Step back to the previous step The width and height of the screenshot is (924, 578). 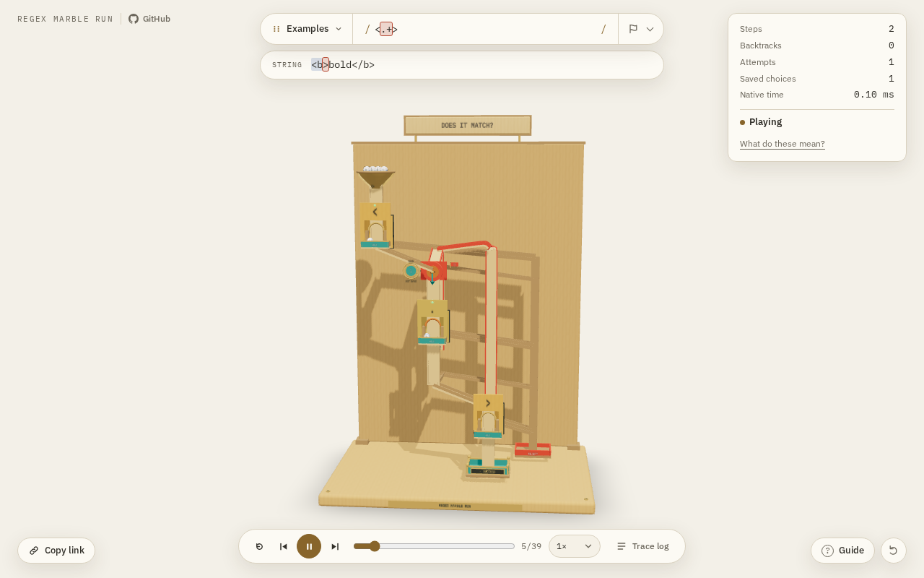[x=284, y=546]
